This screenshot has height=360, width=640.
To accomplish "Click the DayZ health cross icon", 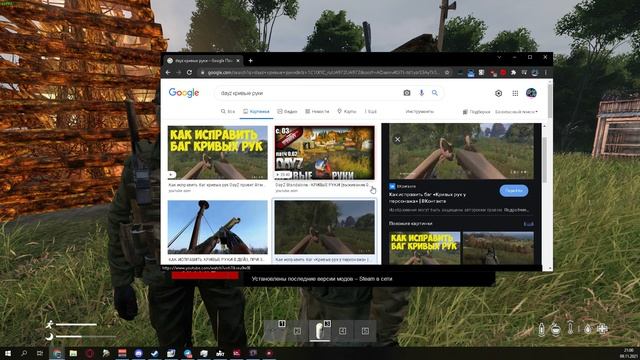I will coord(602,329).
